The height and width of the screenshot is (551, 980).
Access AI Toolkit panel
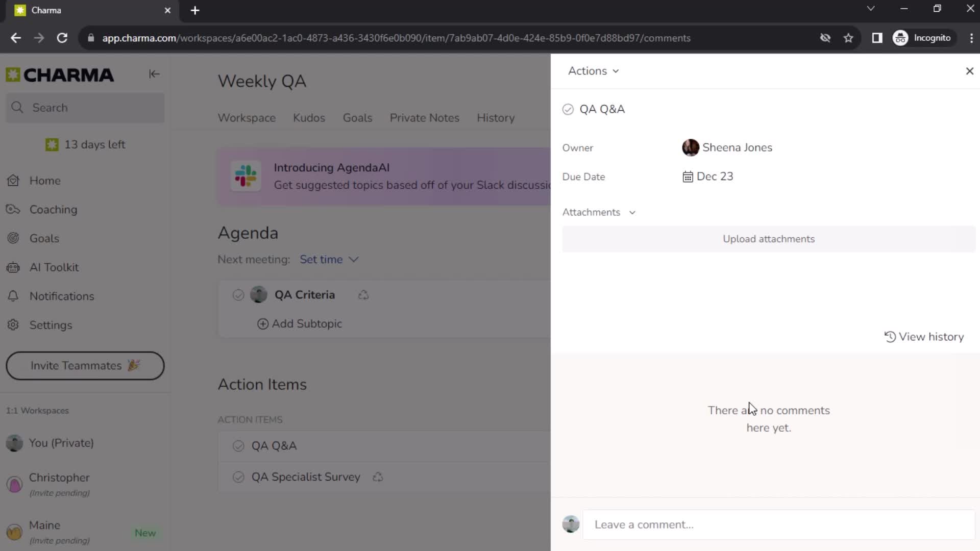coord(54,267)
